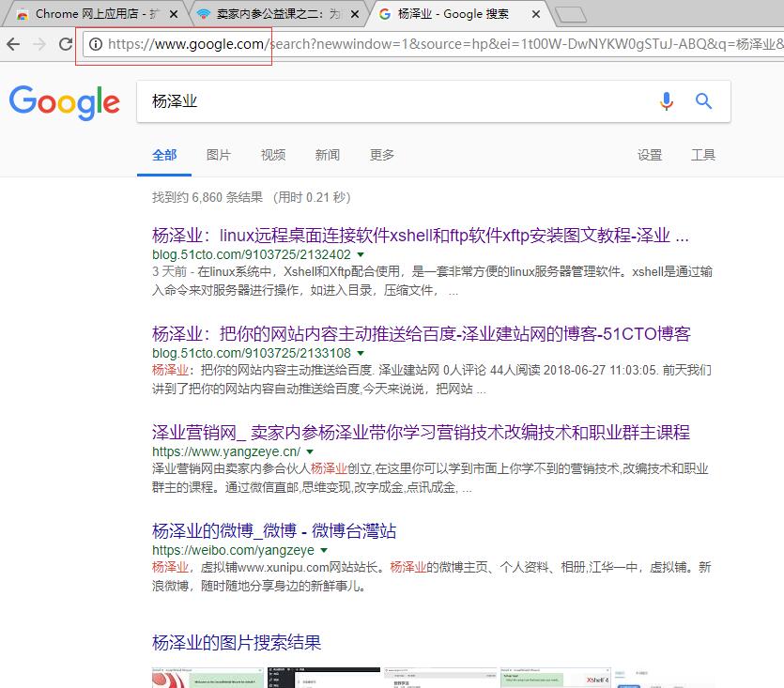Click snippet text starting 泽业营销网由卖家内参合伙人
This screenshot has width=784, height=688.
[430, 478]
